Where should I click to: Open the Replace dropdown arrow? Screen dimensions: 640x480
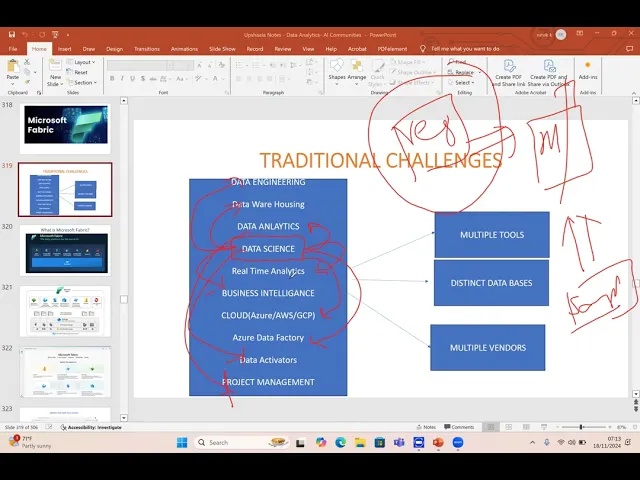[x=480, y=72]
